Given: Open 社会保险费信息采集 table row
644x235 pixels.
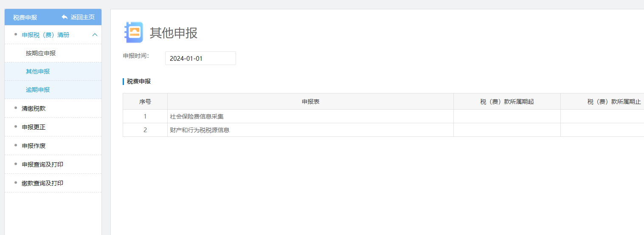Looking at the screenshot, I should coord(197,116).
